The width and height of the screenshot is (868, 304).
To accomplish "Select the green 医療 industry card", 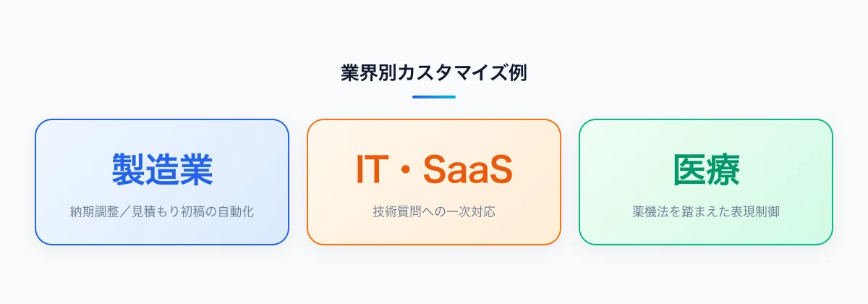I will (x=706, y=182).
